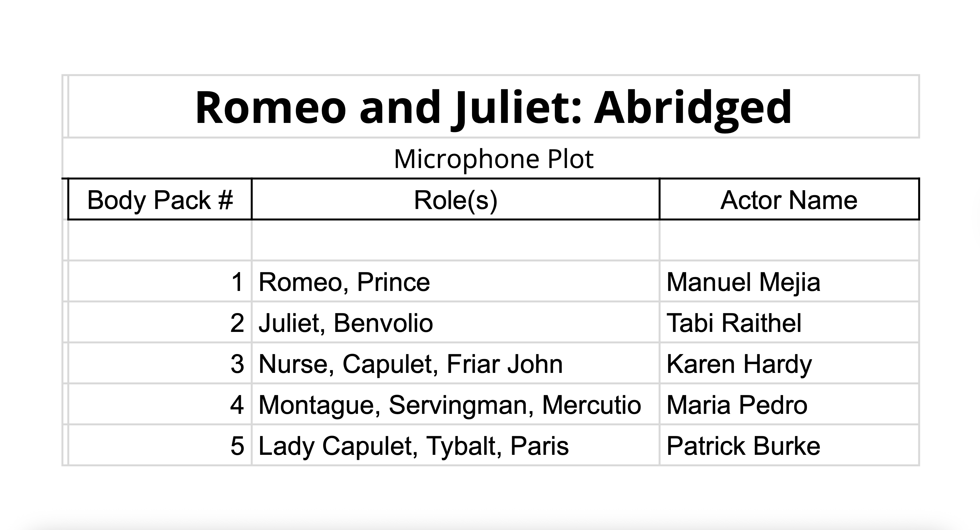Click the 'Maria Pedro' actor cell
Screen dimensions: 980x530
(x=789, y=404)
